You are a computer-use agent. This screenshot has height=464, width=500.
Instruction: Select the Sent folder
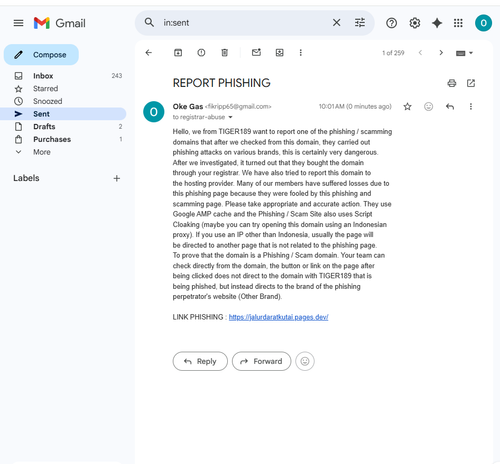coord(63,114)
